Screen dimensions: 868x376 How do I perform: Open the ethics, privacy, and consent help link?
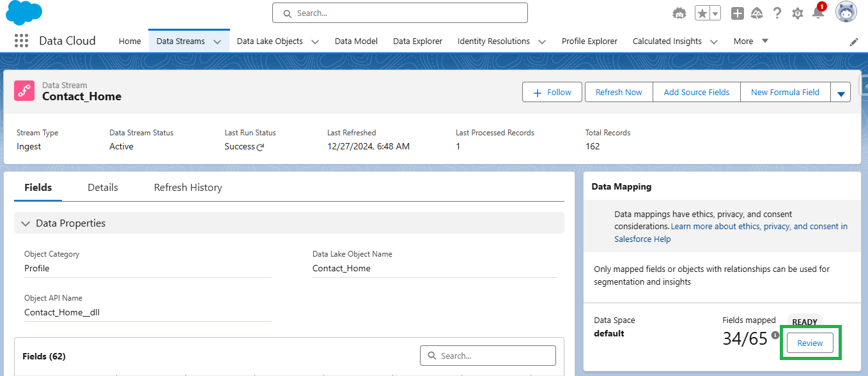(731, 232)
